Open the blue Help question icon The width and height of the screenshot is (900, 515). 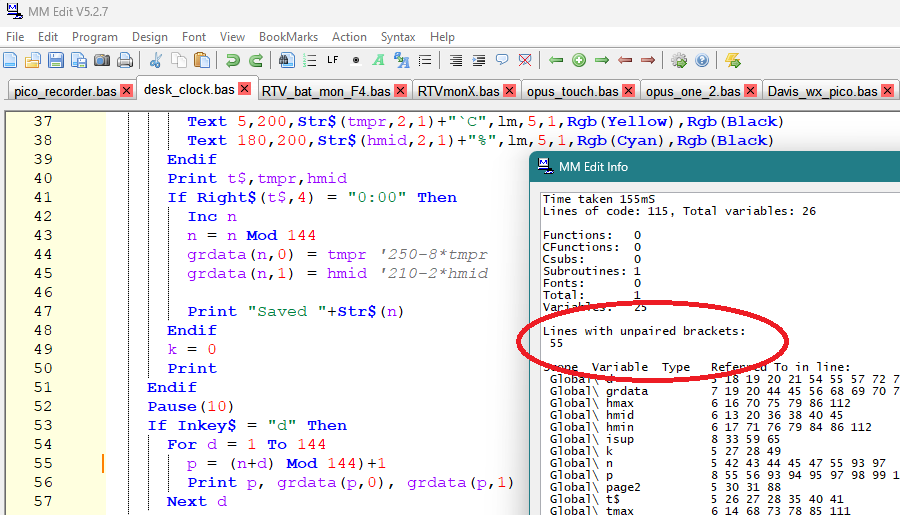coord(702,60)
